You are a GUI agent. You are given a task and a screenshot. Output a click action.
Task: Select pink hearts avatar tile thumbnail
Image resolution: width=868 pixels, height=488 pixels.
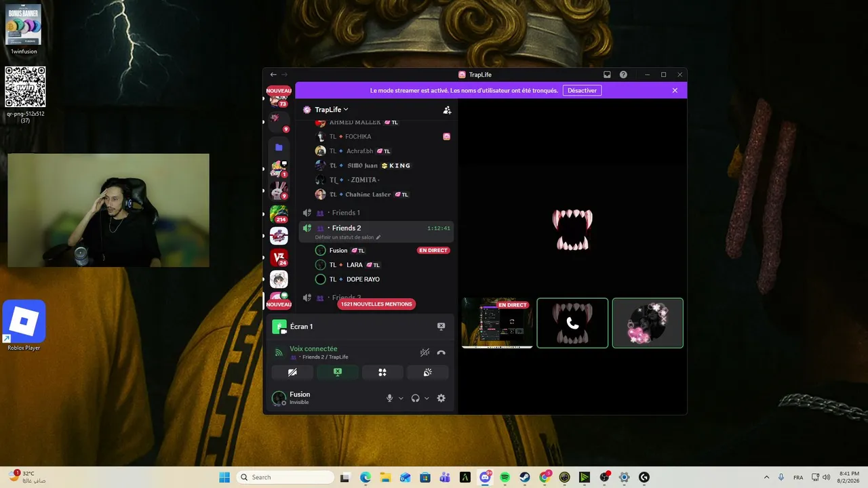648,323
